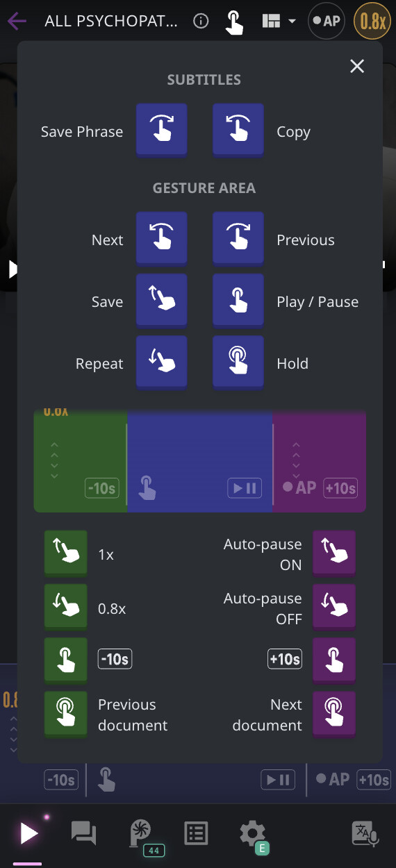Open the translate and microphone icon
The height and width of the screenshot is (868, 396).
click(x=366, y=833)
